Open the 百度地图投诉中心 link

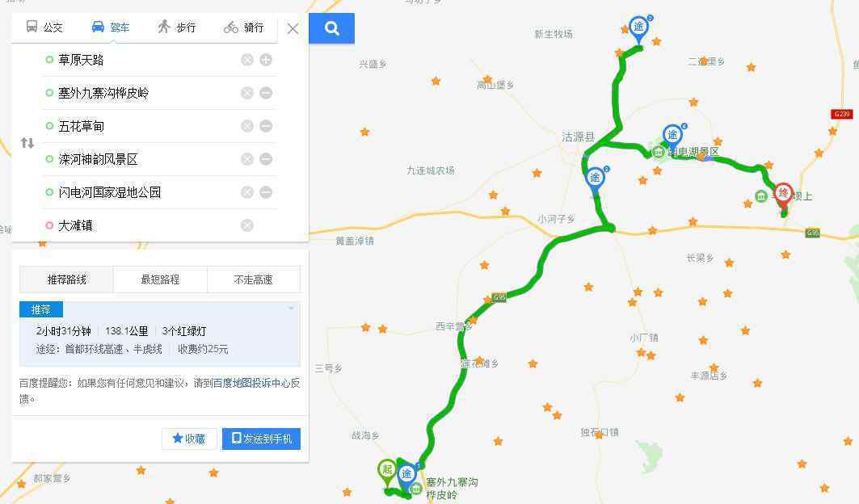tap(256, 383)
